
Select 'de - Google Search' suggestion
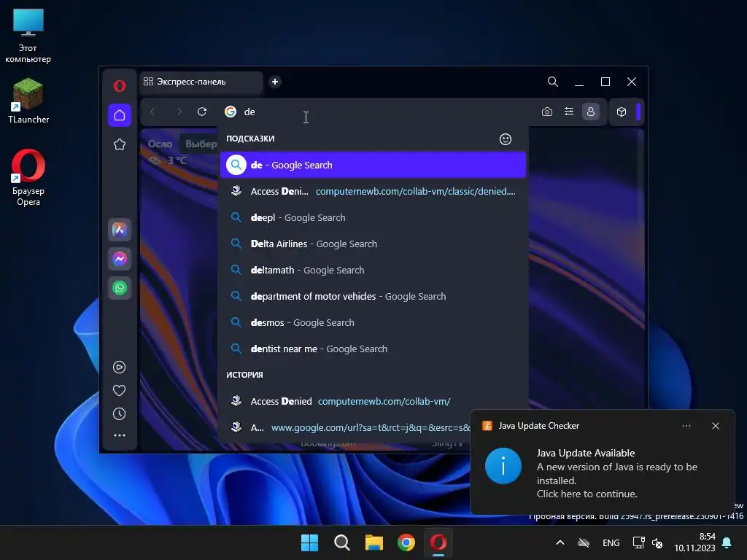[373, 166]
